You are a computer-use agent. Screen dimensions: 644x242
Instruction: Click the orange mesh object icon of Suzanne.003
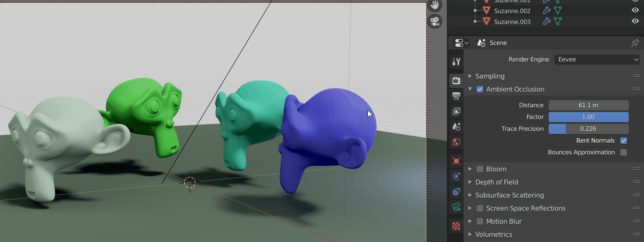coord(487,21)
